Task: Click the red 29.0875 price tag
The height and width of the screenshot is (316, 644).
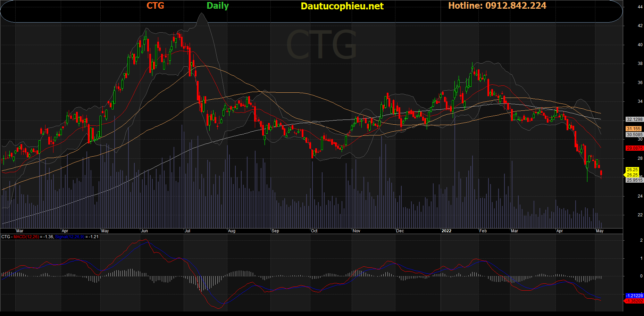Action: tap(635, 148)
